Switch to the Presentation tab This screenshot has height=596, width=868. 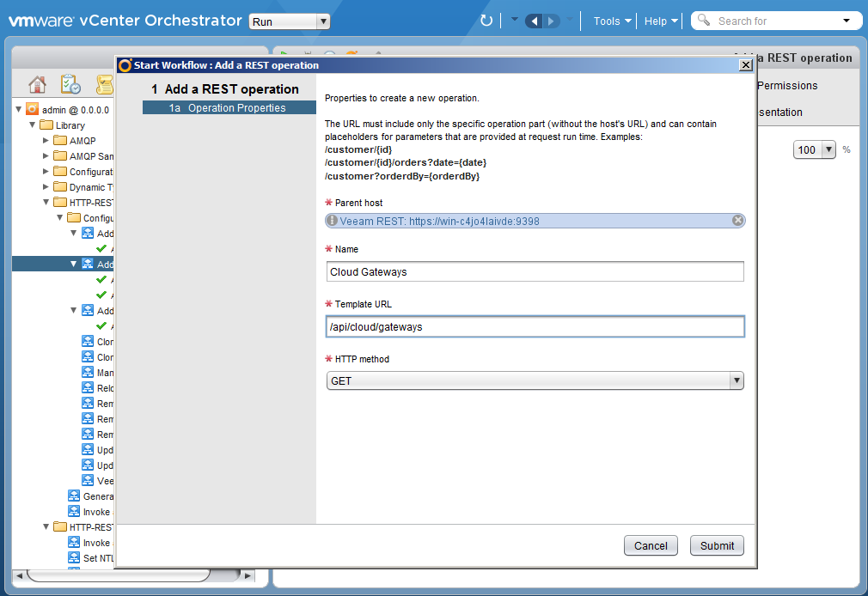click(780, 112)
